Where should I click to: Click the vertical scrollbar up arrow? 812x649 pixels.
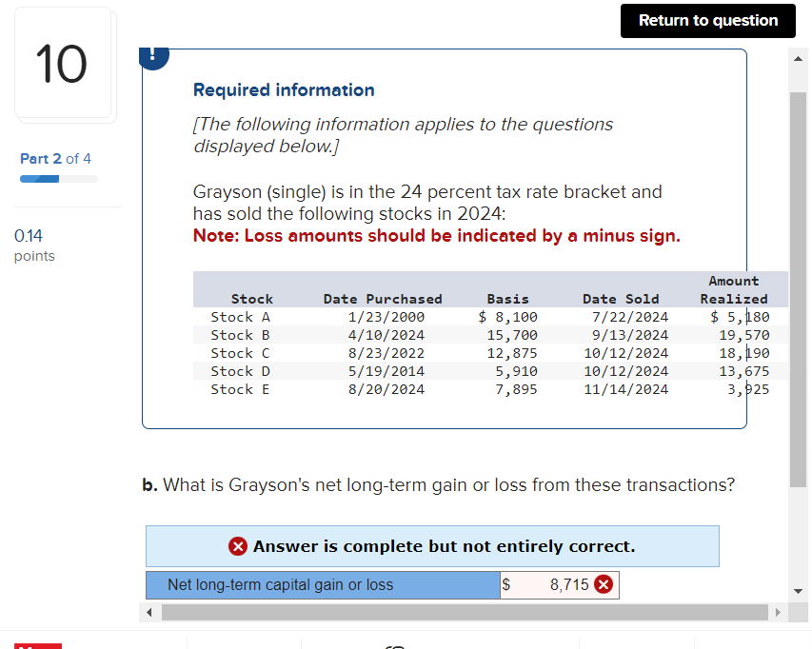click(799, 57)
